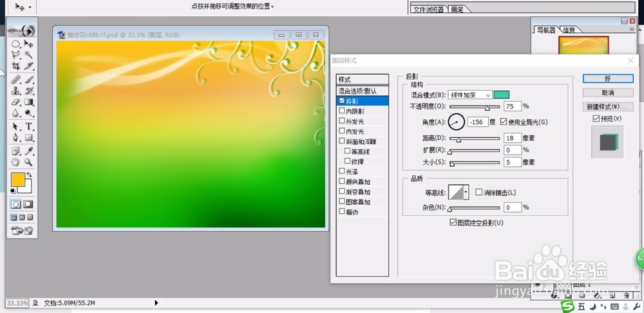Select the Crop tool
Image resolution: width=644 pixels, height=313 pixels.
tap(15, 65)
